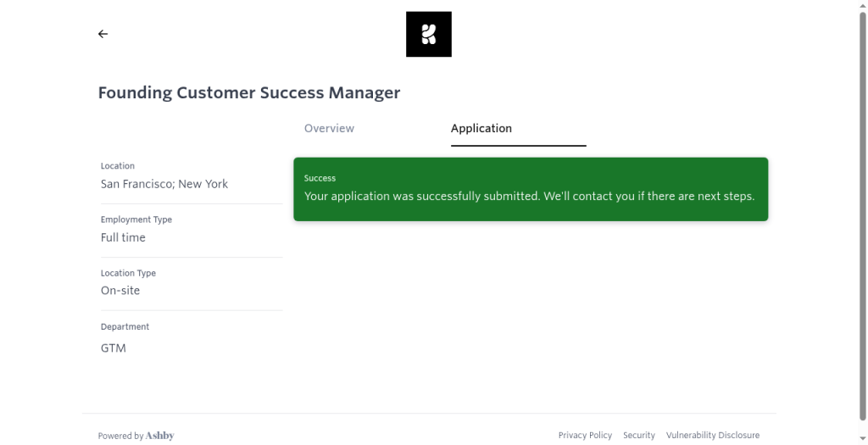Open the Privacy Policy link
Viewport: 868px width, 445px height.
[585, 436]
